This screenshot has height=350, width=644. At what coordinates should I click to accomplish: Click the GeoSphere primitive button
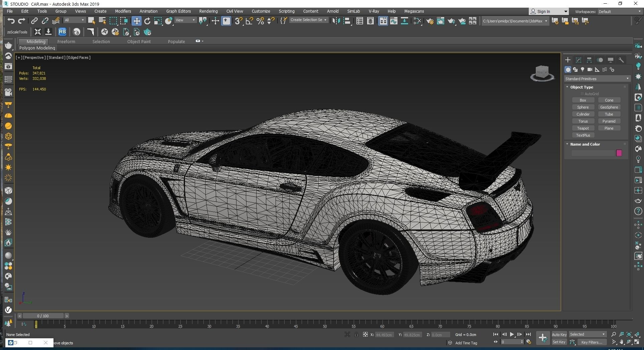pos(609,107)
